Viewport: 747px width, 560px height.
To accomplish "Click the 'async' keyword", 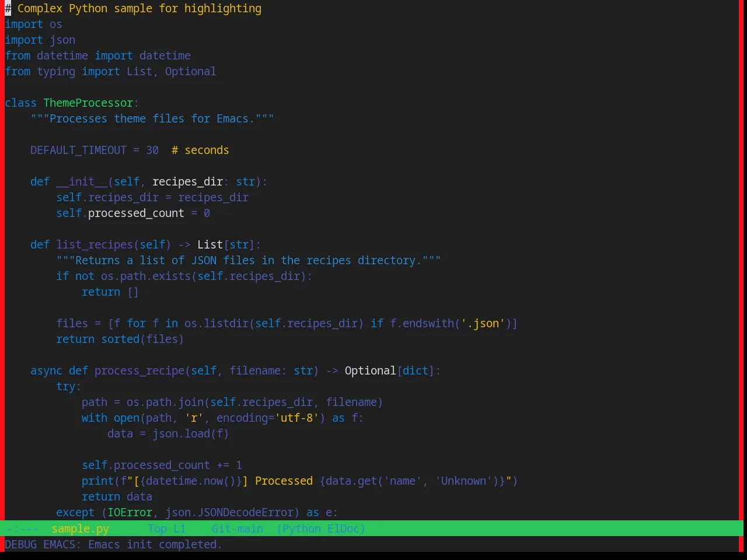I will coord(46,370).
